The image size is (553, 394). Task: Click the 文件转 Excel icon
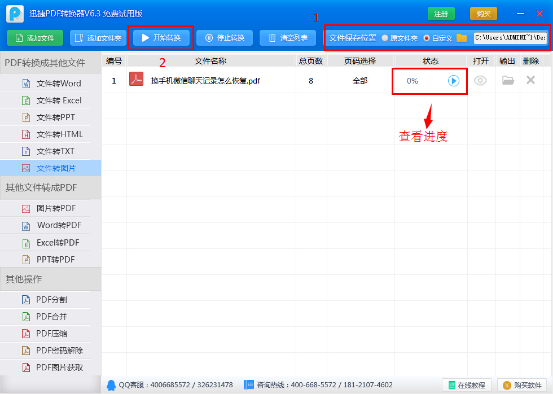click(x=26, y=101)
